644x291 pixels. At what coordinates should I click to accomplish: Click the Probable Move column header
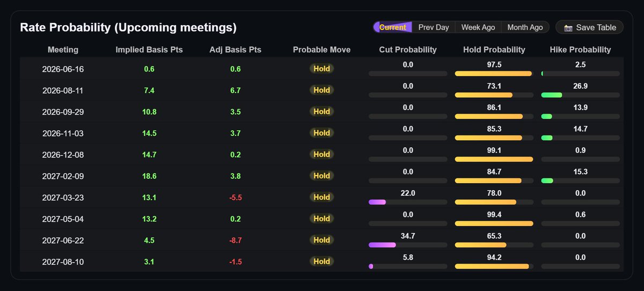[321, 49]
